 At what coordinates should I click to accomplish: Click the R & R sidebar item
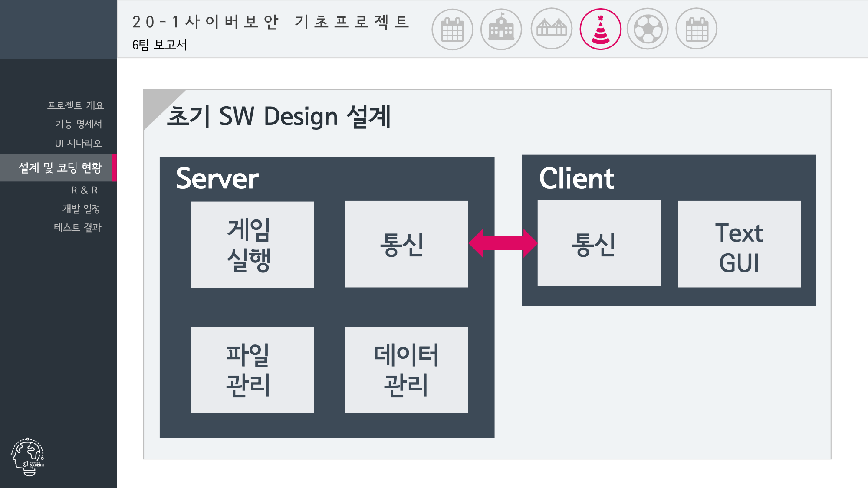click(x=85, y=190)
